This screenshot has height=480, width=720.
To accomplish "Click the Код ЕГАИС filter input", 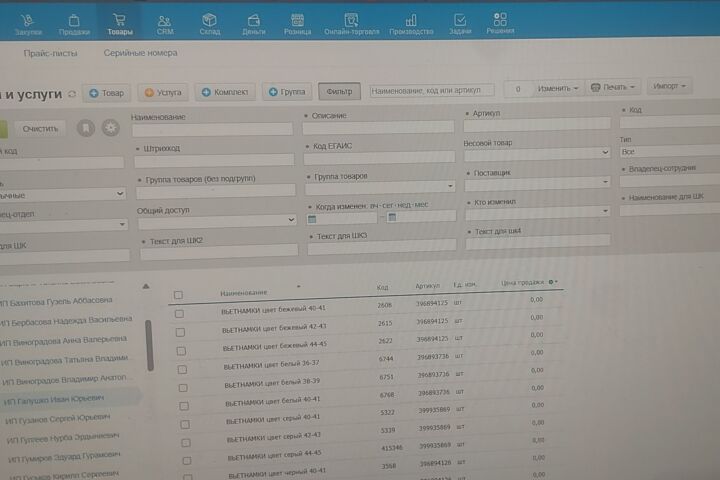I will (379, 158).
